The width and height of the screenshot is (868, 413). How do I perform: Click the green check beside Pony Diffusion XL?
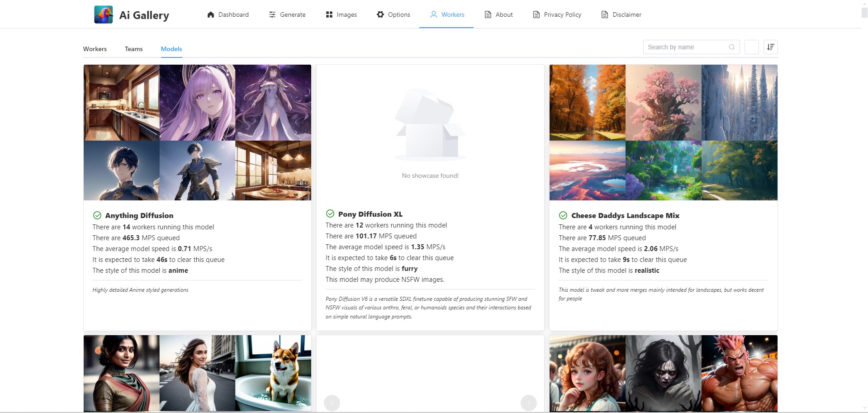click(x=330, y=214)
